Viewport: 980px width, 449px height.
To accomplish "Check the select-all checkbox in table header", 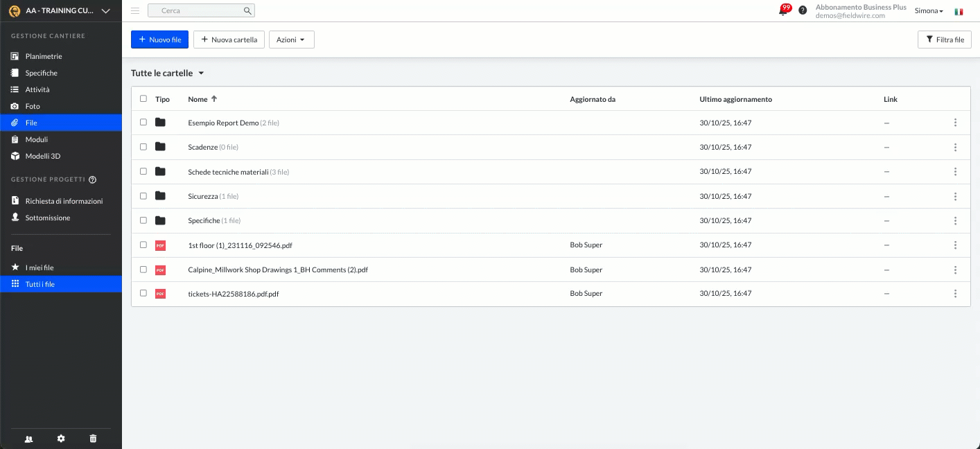I will [x=143, y=99].
